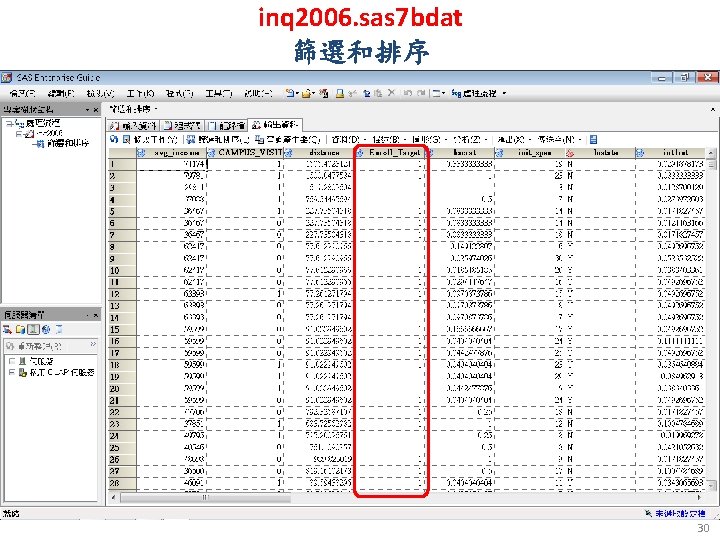Open the Tasks (K) menu
This screenshot has height=540, width=720.
tap(140, 94)
